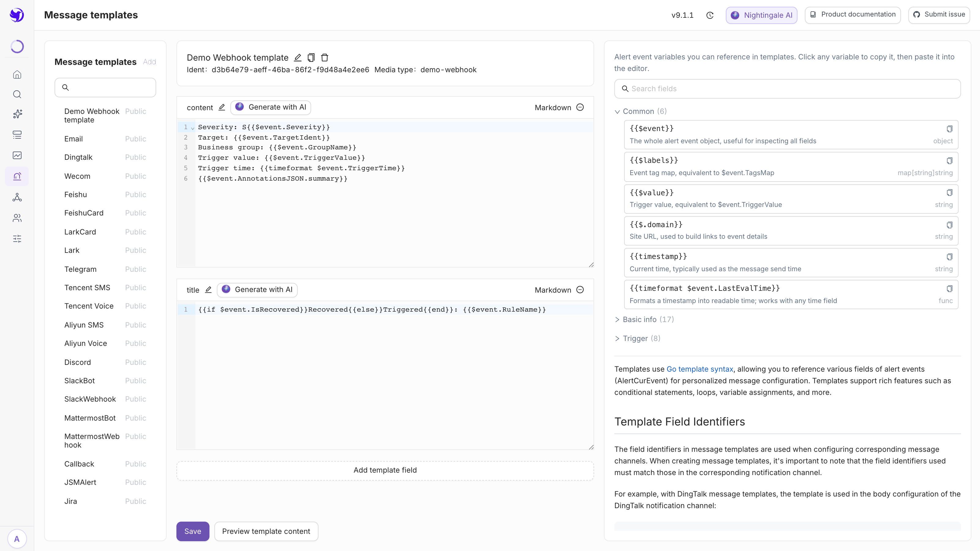Copy the {{$labels}} variable

pos(950,160)
